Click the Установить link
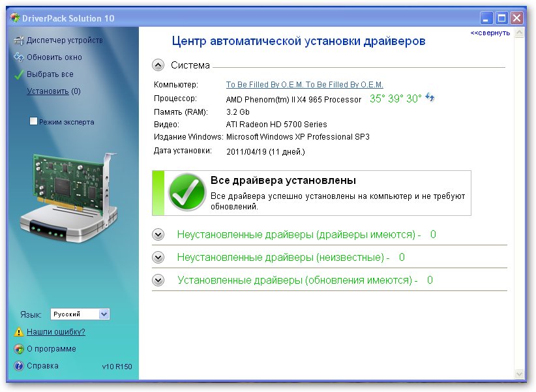 (x=48, y=91)
